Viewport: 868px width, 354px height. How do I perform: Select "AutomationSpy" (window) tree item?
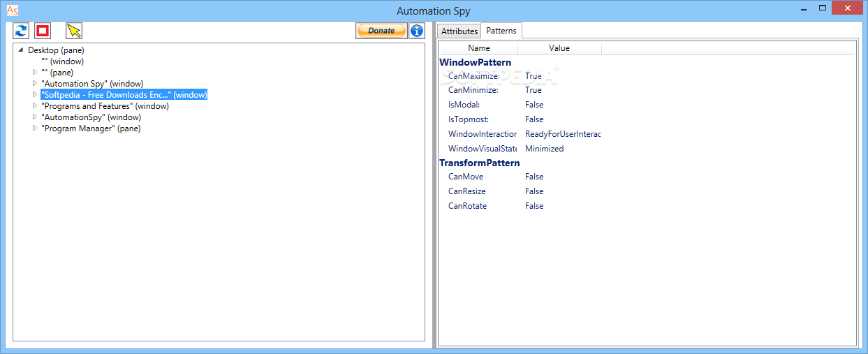click(x=91, y=117)
